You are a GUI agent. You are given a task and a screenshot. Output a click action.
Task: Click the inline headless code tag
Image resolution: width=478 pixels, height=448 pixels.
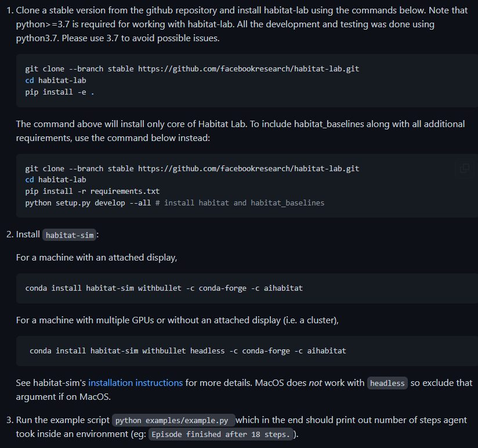(x=387, y=384)
